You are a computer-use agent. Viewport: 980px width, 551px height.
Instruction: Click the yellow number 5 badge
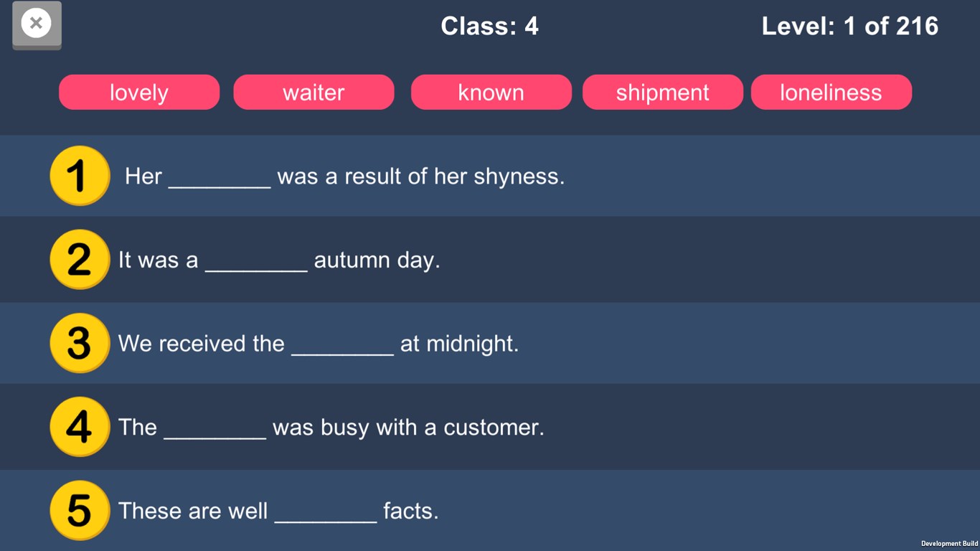pyautogui.click(x=80, y=510)
